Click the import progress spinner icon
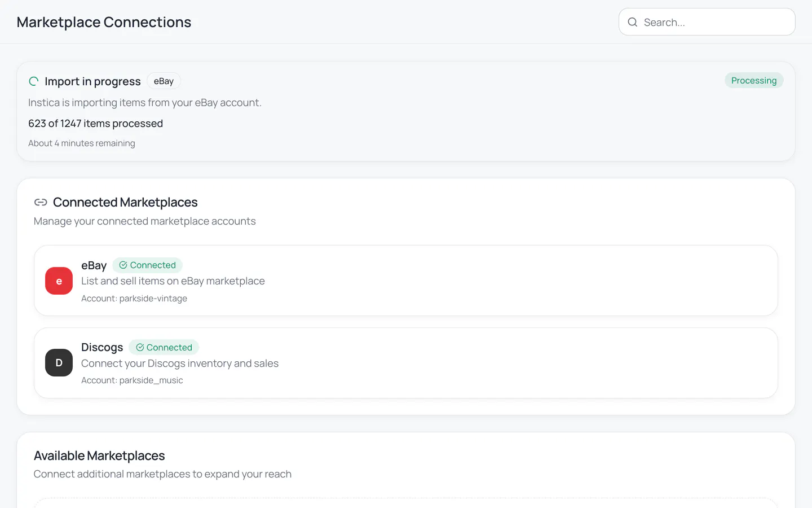 pyautogui.click(x=34, y=81)
